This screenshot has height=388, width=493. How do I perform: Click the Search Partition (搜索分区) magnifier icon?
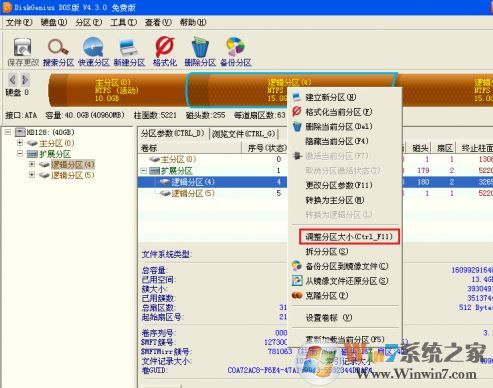[58, 47]
